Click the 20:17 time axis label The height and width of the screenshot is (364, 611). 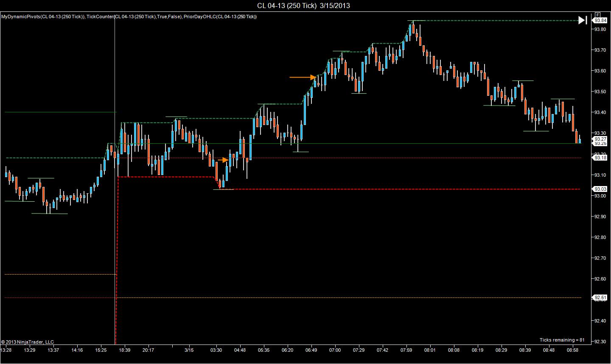[149, 350]
